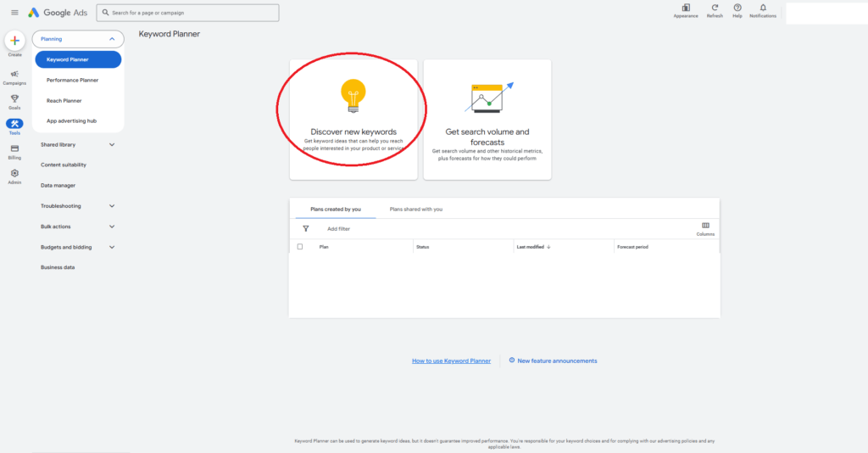Click the Create plus button
This screenshot has height=453, width=868.
14,41
